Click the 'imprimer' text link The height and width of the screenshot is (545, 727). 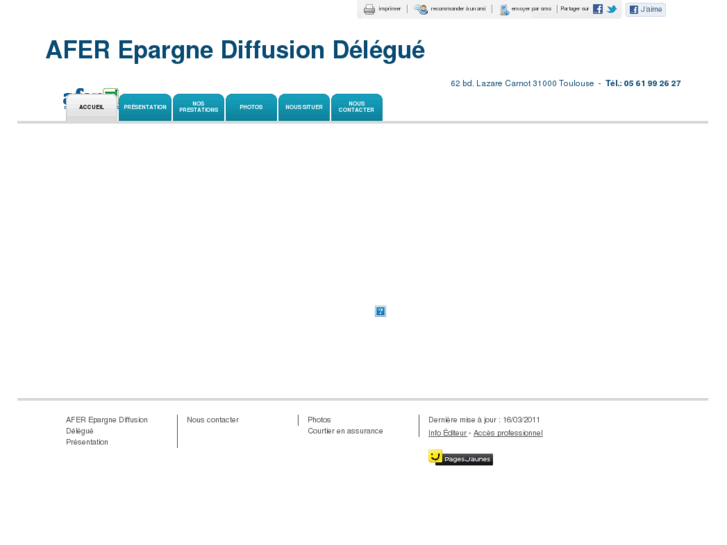[x=389, y=9]
